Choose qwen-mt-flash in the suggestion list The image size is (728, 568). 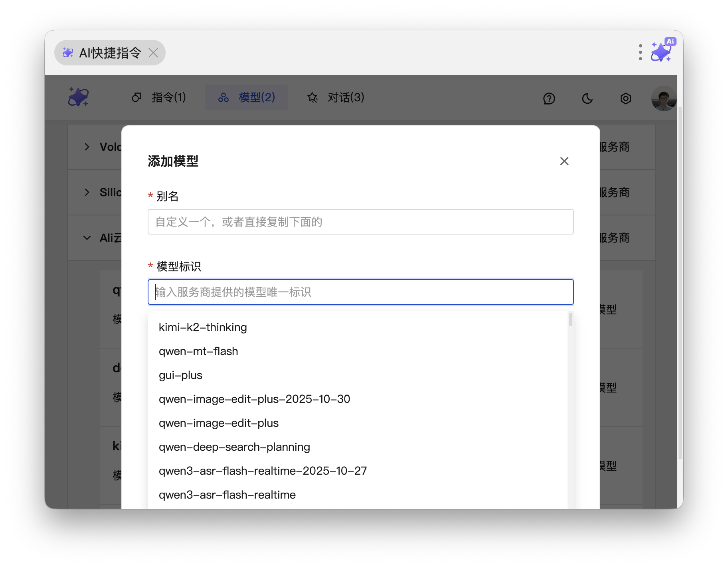tap(198, 351)
